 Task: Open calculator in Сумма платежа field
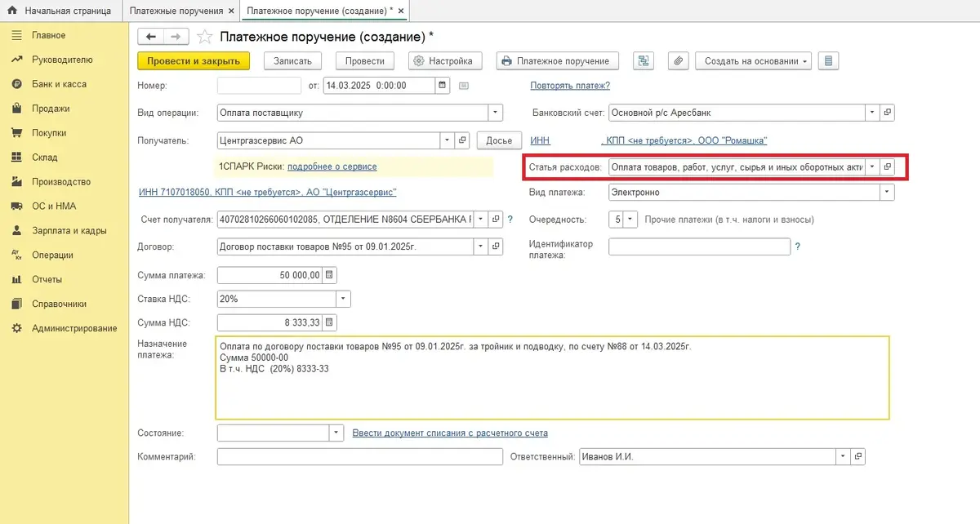[329, 275]
